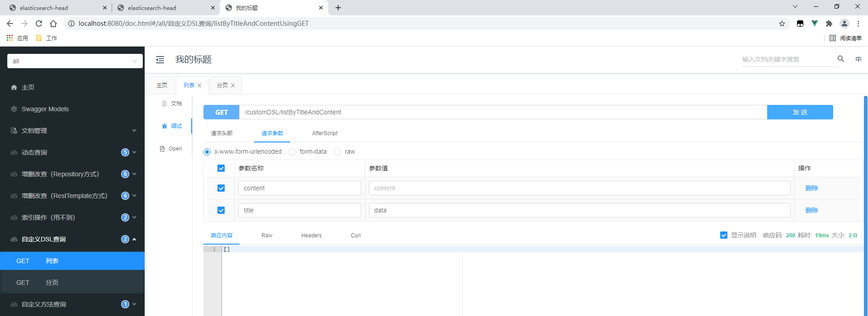Switch to first elasticsearch-head browser tab

(58, 8)
